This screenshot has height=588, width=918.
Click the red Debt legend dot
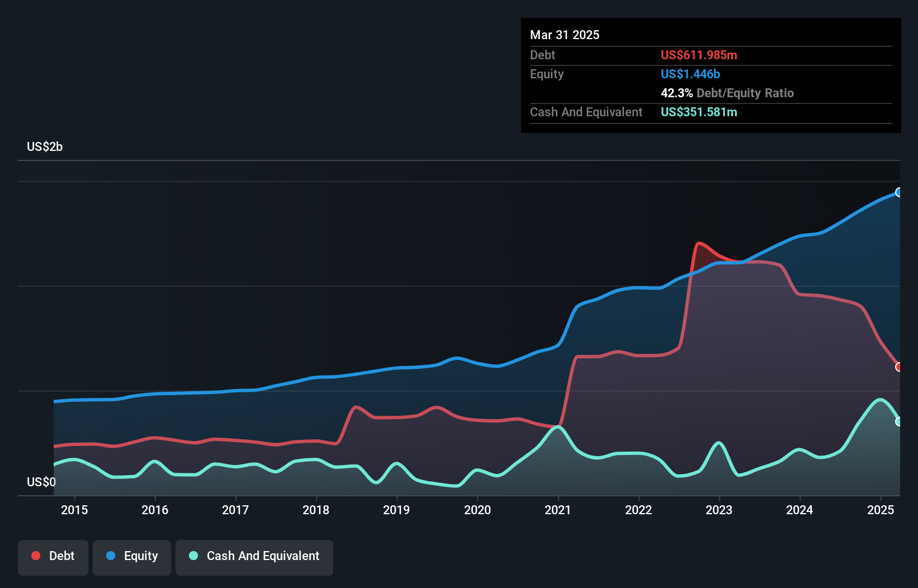[x=36, y=556]
